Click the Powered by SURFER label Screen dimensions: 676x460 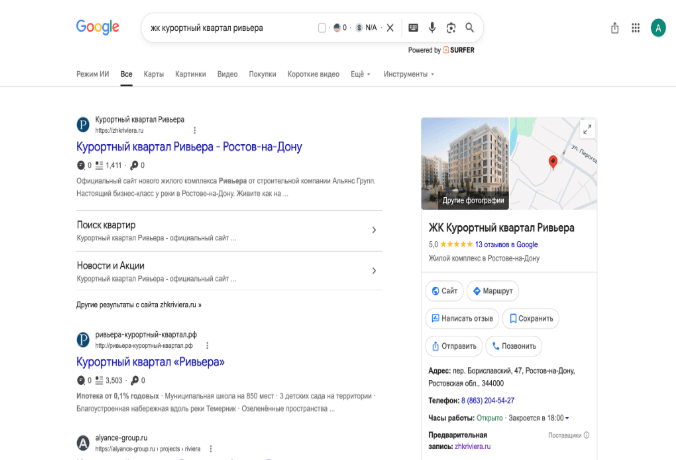tap(441, 50)
